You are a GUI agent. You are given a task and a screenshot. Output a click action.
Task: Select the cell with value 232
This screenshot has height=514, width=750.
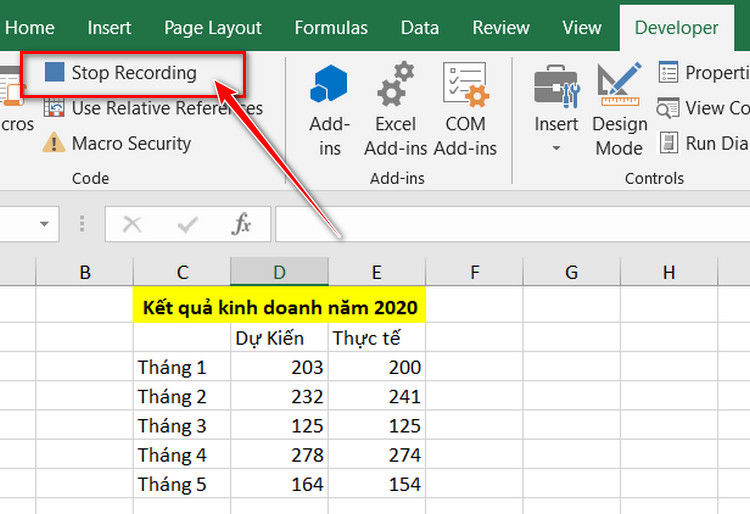279,396
